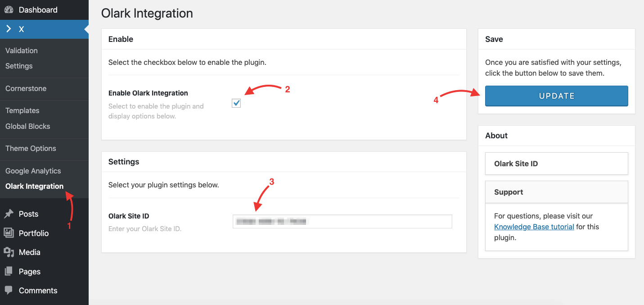This screenshot has height=305, width=644.
Task: Switch to Google Analytics settings
Action: click(x=33, y=171)
